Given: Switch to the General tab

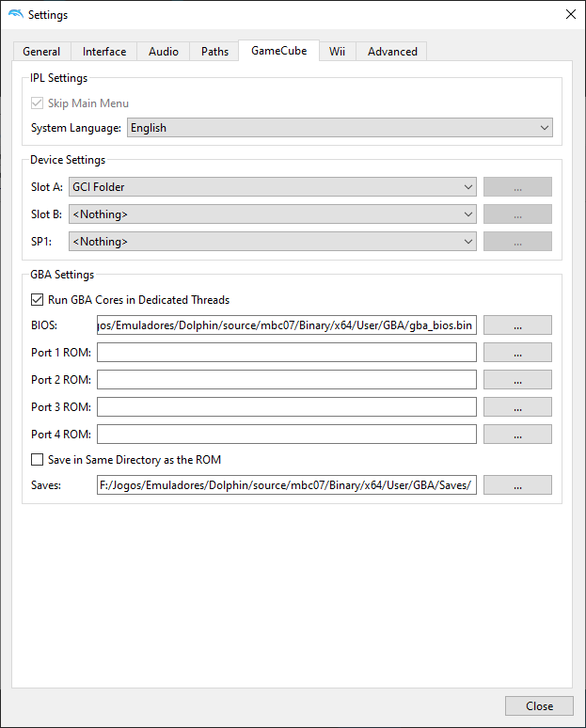Looking at the screenshot, I should [x=41, y=52].
